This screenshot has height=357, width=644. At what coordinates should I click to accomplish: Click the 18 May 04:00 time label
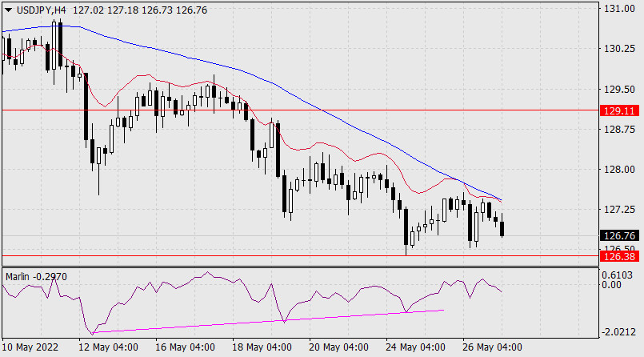click(x=262, y=347)
